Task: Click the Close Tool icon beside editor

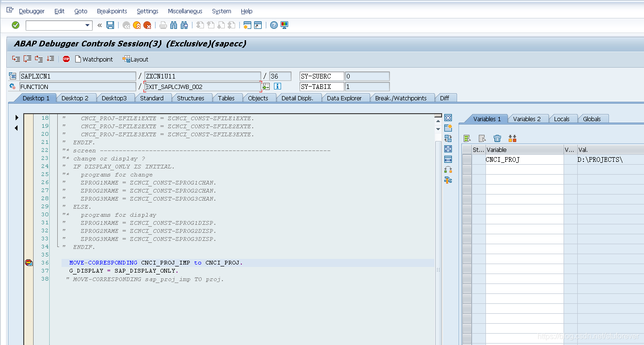Action: 448,118
